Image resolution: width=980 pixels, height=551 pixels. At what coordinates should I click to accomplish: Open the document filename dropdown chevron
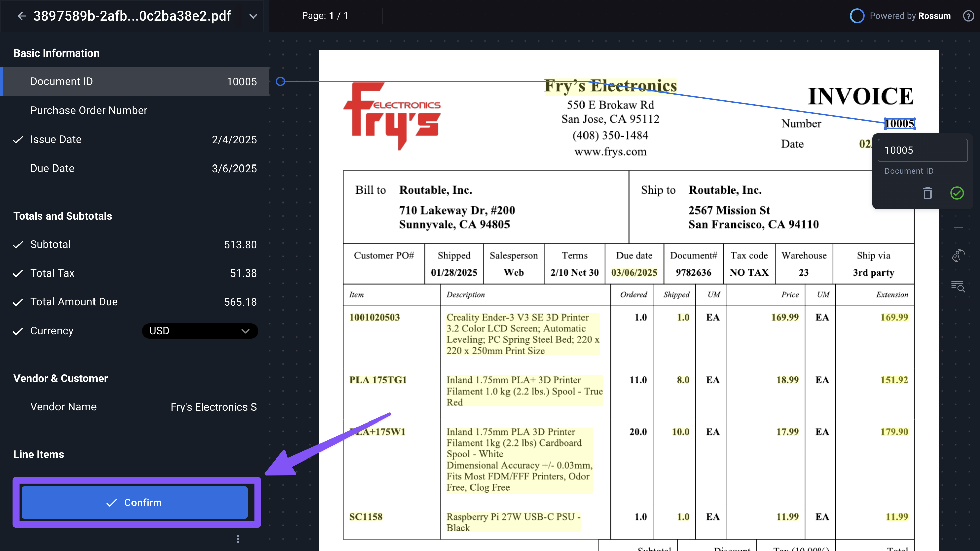pyautogui.click(x=253, y=16)
